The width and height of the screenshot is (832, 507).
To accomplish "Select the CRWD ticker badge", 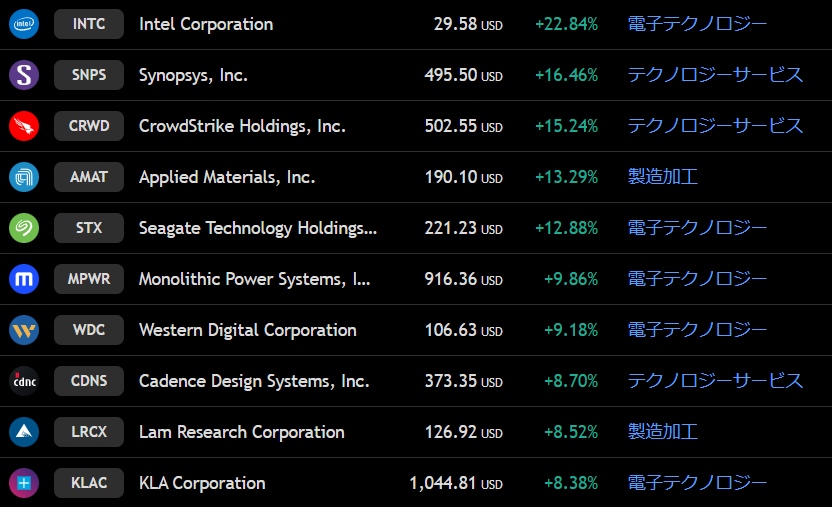I will [x=89, y=126].
